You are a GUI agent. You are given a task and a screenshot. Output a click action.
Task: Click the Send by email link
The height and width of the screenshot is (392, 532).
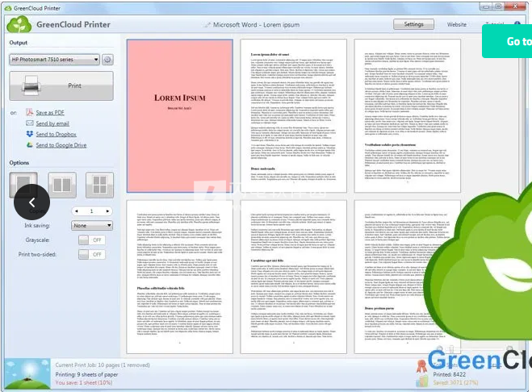pyautogui.click(x=52, y=123)
